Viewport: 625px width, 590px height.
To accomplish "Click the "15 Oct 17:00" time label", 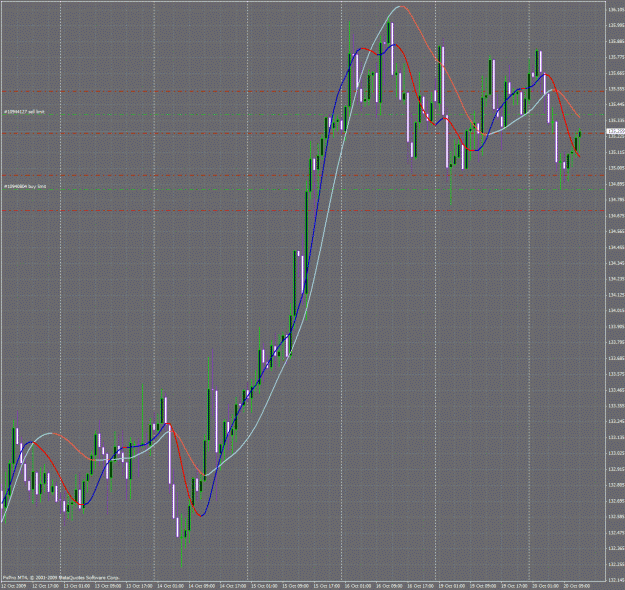I will 327,586.
